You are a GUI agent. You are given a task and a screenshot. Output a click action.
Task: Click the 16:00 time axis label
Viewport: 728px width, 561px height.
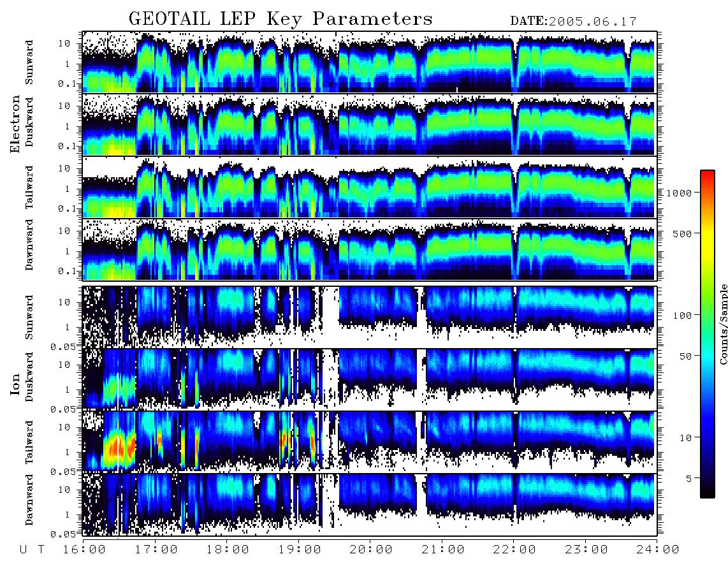click(x=85, y=550)
